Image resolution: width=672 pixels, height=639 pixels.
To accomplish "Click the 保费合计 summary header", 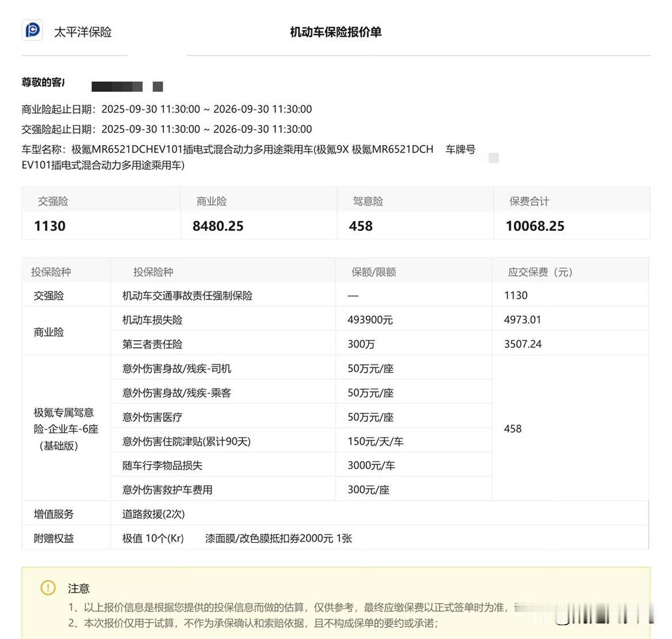I will click(529, 201).
